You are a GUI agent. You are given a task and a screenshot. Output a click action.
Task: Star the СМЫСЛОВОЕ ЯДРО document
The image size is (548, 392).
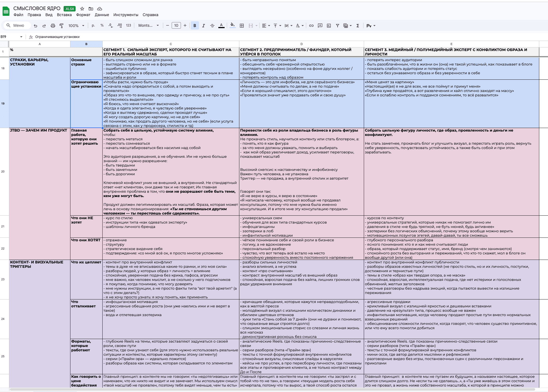[x=82, y=9]
